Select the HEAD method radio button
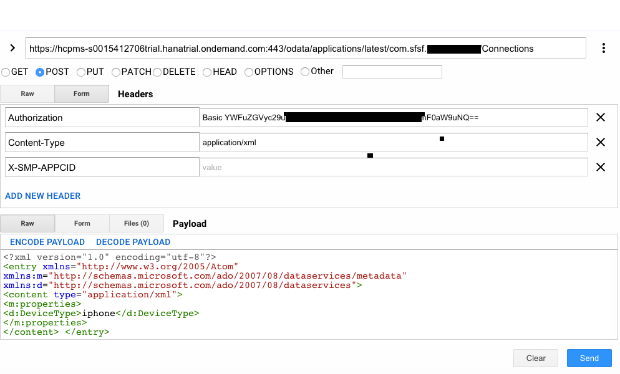The width and height of the screenshot is (620, 374). click(207, 72)
